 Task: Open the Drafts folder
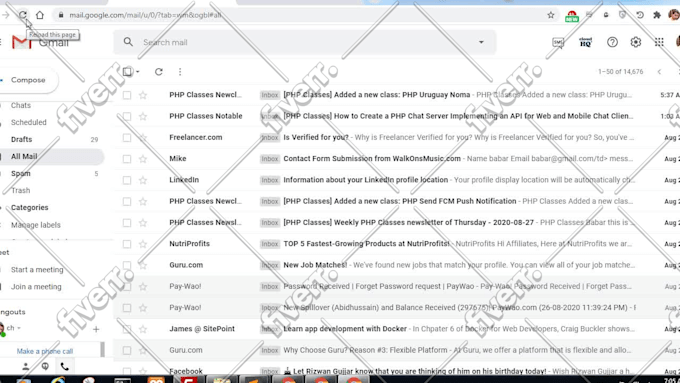tap(22, 139)
